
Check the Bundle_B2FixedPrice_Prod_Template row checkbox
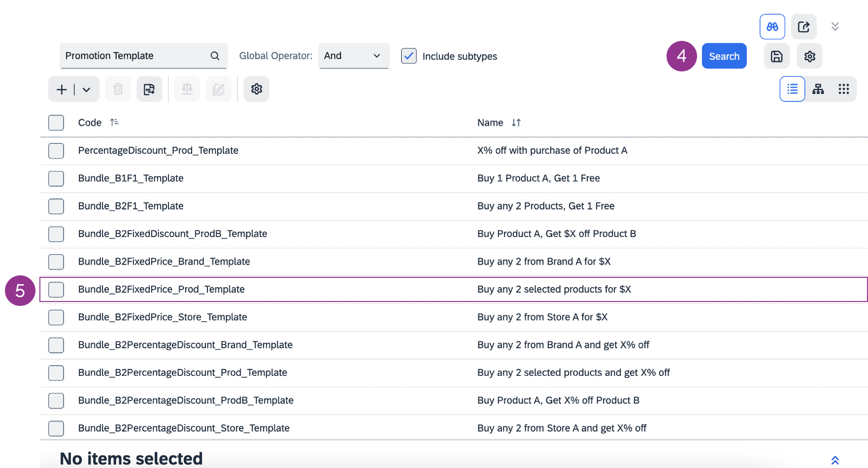[x=56, y=290]
